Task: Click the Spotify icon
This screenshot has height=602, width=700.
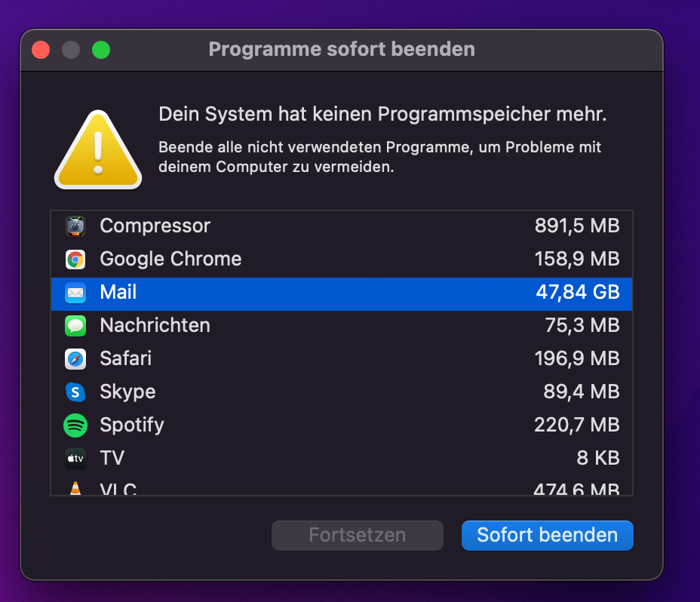Action: click(75, 425)
